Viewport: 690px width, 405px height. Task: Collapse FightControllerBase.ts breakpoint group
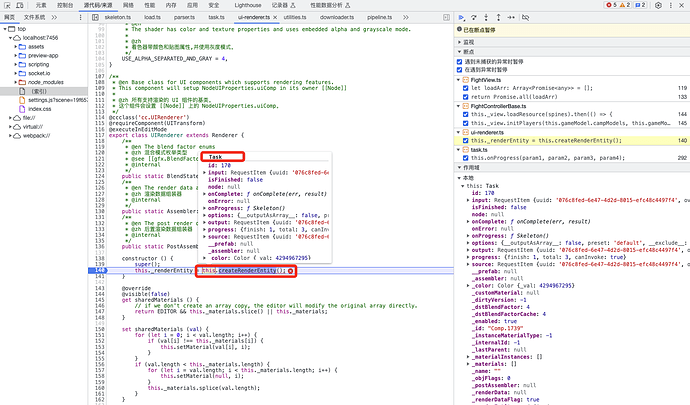click(459, 106)
